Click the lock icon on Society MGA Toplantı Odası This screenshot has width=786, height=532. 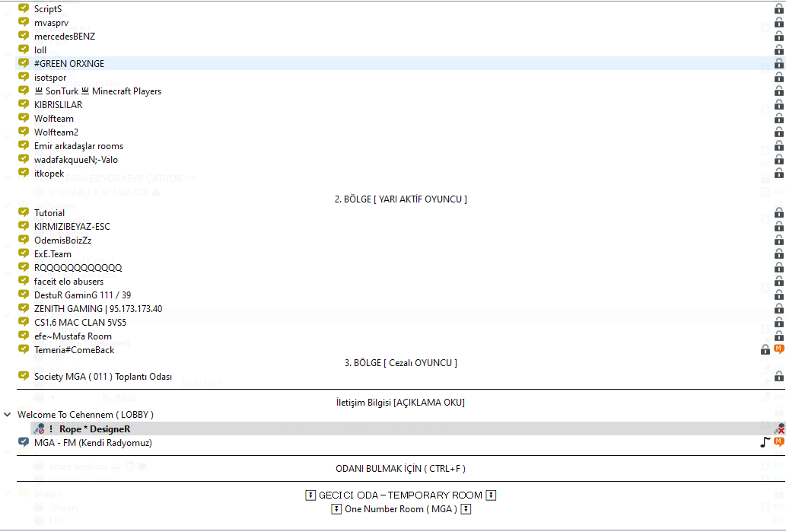coord(778,376)
